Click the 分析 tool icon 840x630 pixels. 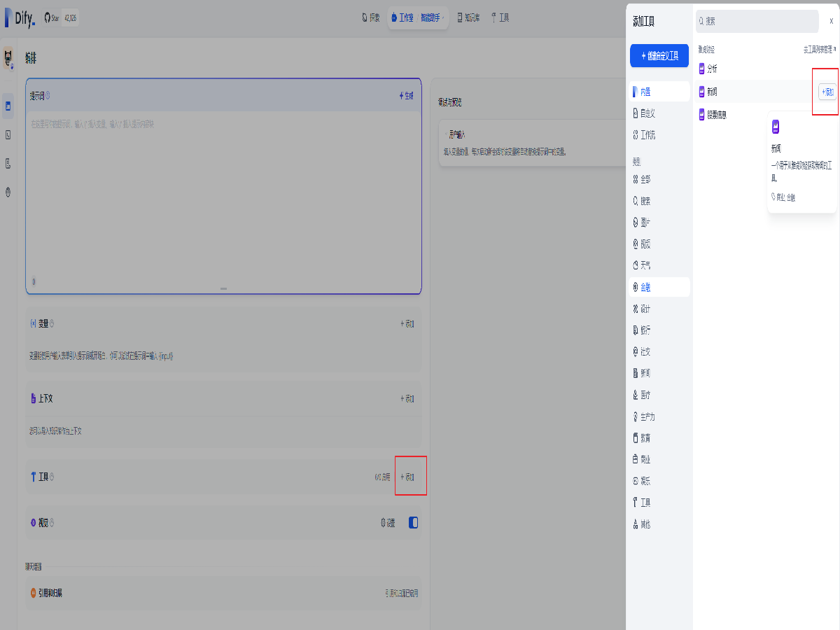tap(702, 69)
